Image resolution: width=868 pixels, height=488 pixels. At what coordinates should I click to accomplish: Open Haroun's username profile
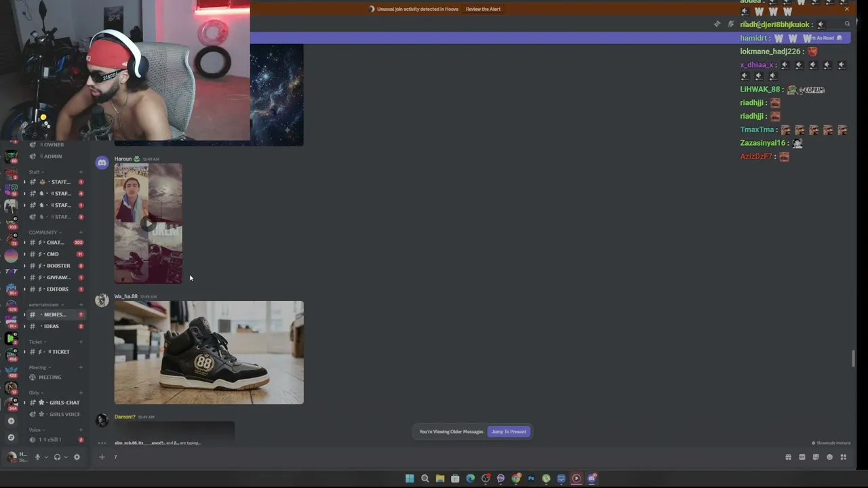123,159
